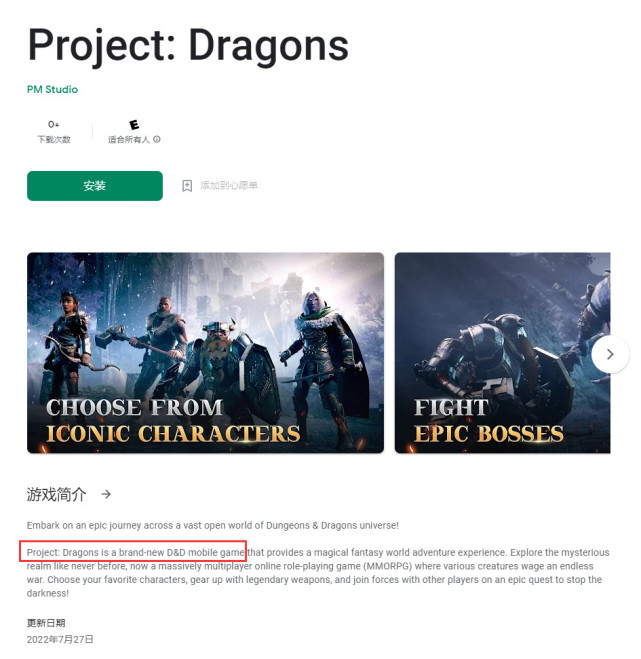Click the green 安装 install button

pos(95,186)
